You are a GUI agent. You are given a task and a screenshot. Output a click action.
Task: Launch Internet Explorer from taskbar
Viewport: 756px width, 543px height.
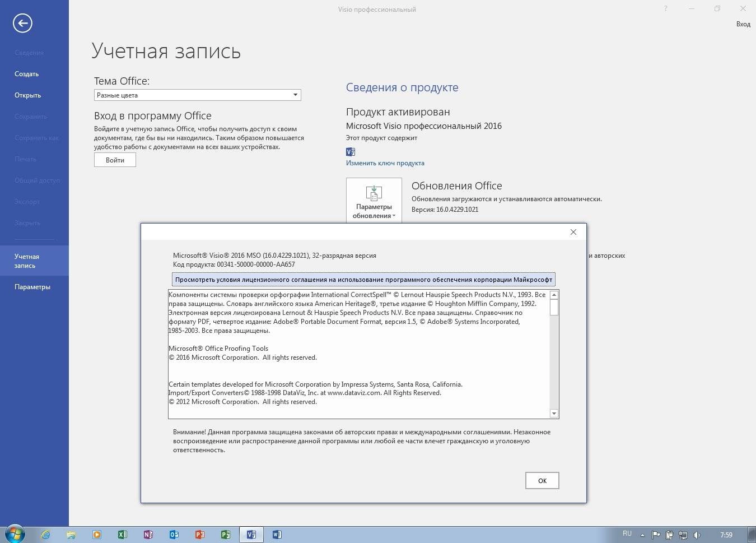click(45, 535)
